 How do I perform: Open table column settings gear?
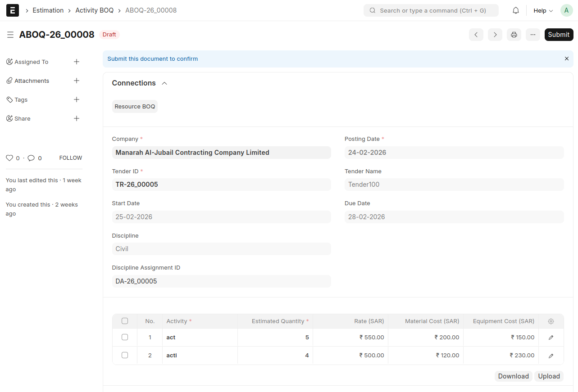pyautogui.click(x=551, y=321)
